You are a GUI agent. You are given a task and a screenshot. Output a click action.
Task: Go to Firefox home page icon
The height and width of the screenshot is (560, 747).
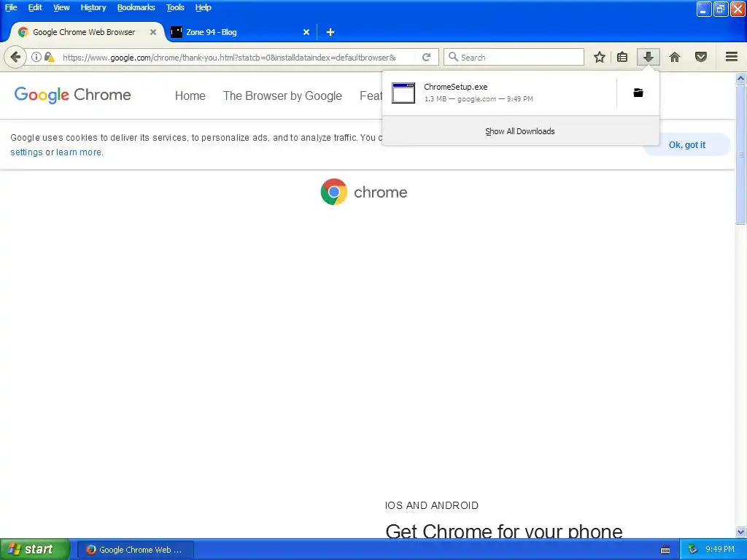[x=675, y=57]
